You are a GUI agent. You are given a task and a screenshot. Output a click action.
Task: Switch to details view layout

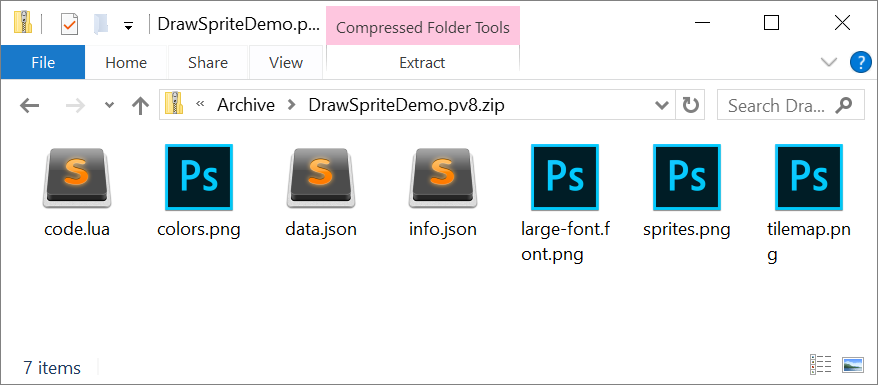820,364
